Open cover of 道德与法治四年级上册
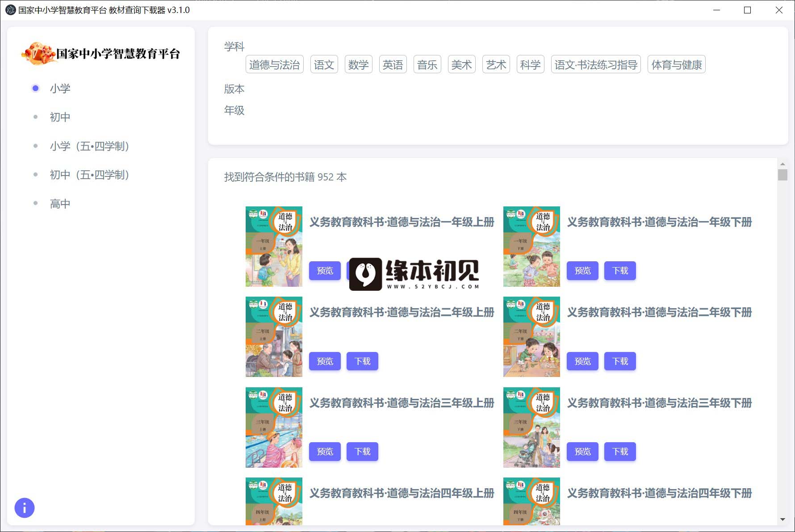The width and height of the screenshot is (795, 532). coord(274,501)
